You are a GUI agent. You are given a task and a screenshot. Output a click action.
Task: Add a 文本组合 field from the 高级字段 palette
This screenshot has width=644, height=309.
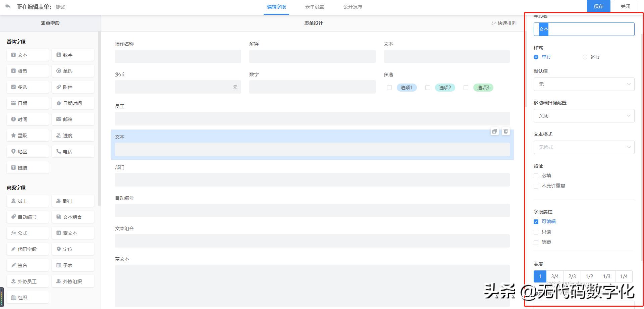[x=73, y=217]
